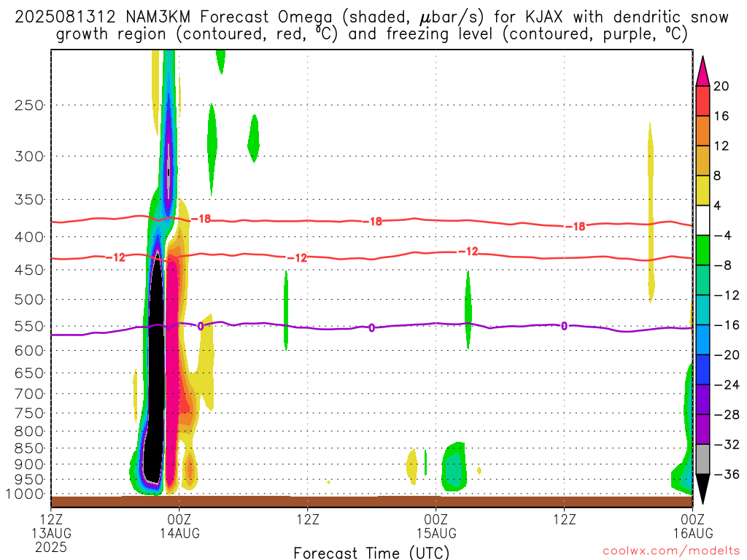Viewport: 747px width, 560px height.
Task: Click the colorbar '-36' value label
Action: coord(727,474)
